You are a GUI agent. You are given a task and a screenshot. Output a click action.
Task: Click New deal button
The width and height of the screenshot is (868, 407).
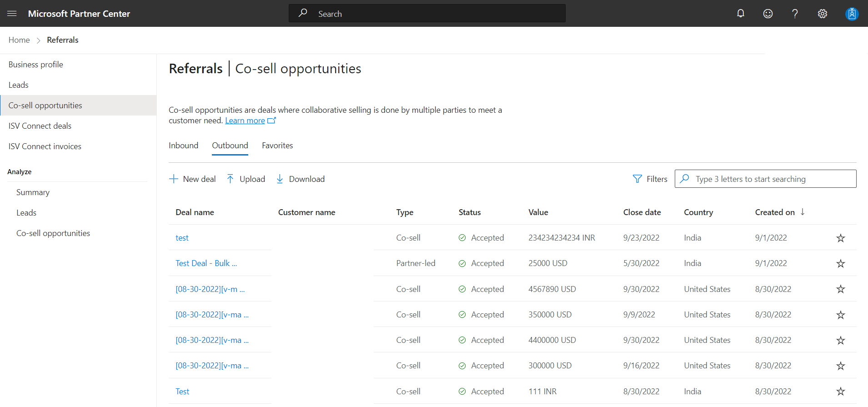pos(192,179)
